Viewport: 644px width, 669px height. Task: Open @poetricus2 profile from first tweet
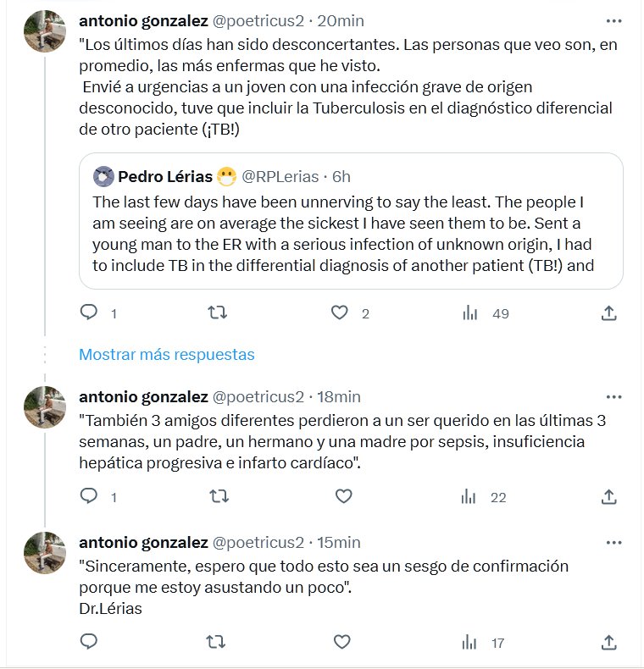[257, 19]
